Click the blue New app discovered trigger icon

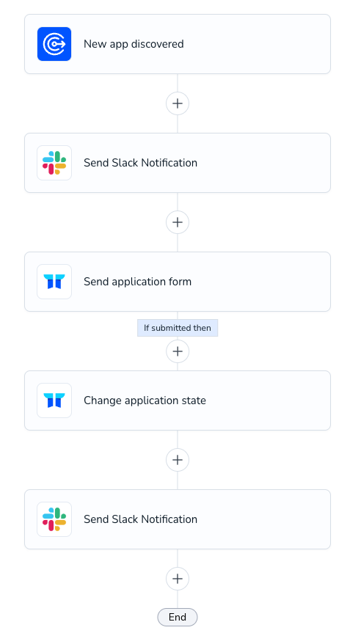point(54,44)
